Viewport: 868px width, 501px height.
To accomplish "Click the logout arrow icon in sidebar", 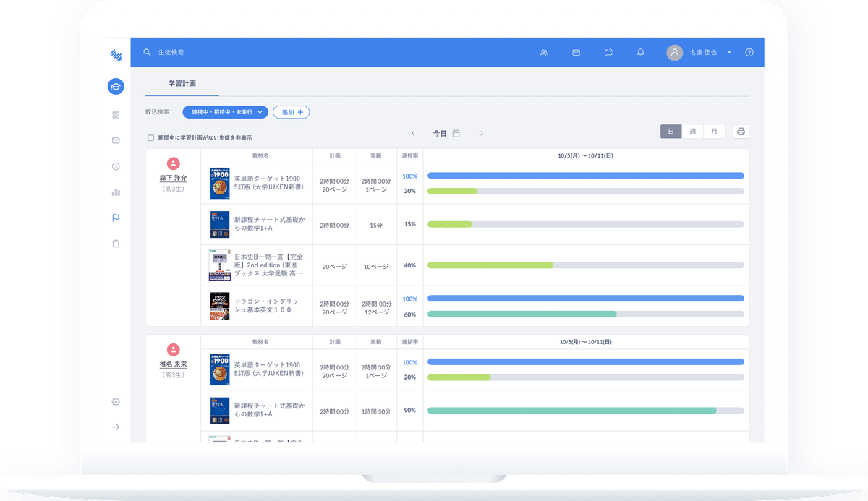I will pyautogui.click(x=116, y=427).
